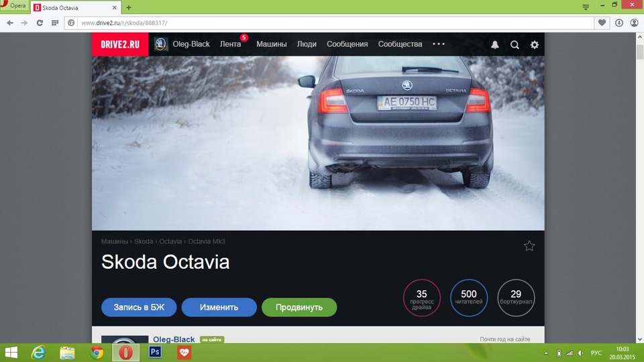Go back to previous page
The width and height of the screenshot is (644, 362).
pos(10,23)
